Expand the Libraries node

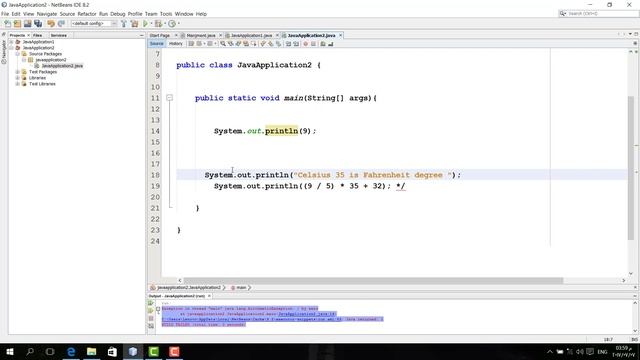pyautogui.click(x=18, y=78)
